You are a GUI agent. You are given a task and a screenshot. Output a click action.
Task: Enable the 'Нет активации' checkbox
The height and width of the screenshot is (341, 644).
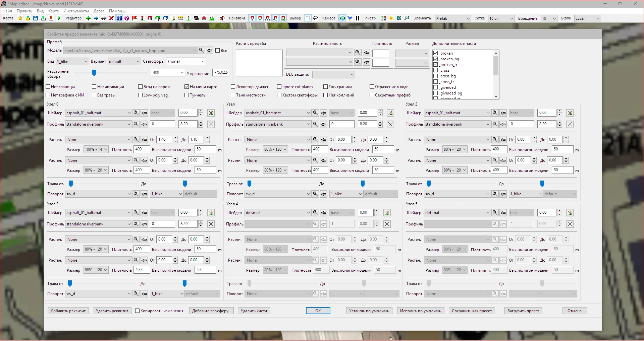[x=94, y=87]
